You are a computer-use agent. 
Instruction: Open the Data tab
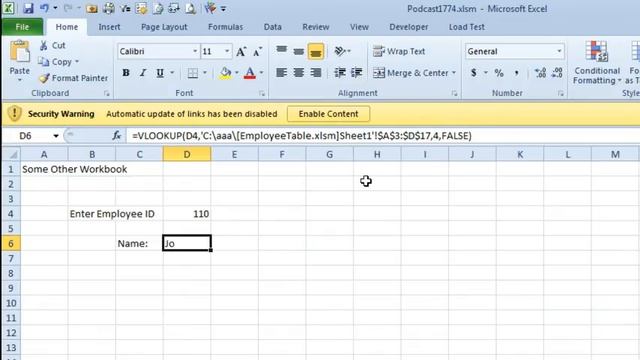[272, 27]
